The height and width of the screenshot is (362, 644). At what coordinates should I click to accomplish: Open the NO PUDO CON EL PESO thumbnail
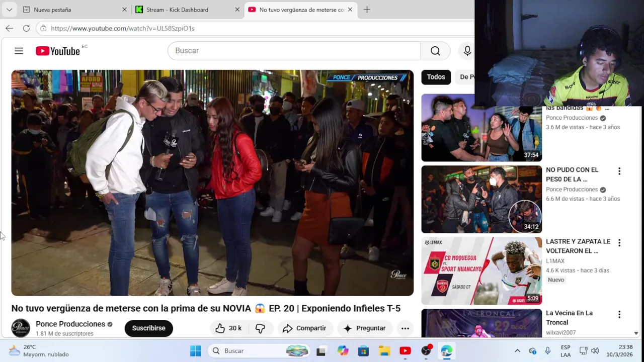[x=481, y=200]
